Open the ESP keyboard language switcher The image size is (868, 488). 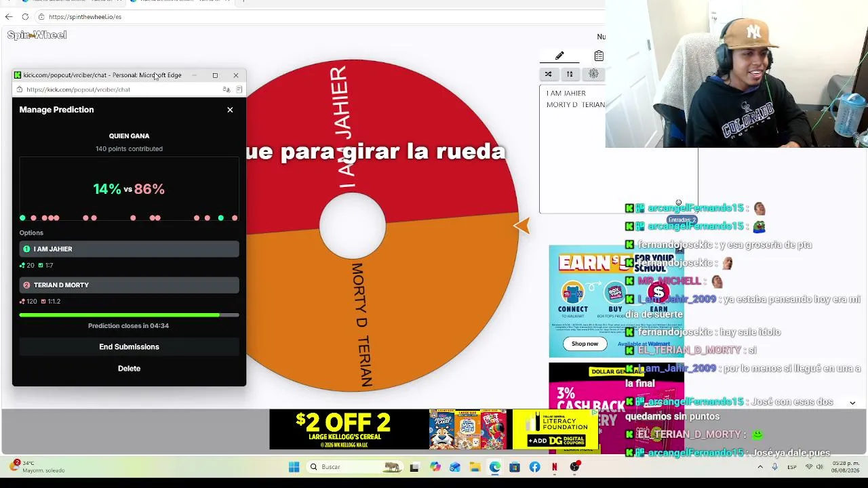pyautogui.click(x=792, y=467)
